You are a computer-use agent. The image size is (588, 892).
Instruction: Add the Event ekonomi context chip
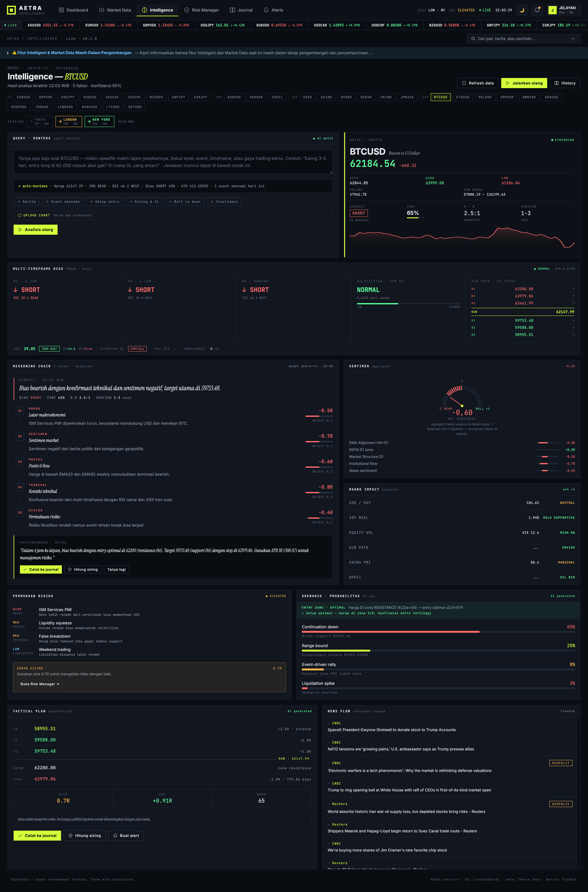tap(63, 202)
